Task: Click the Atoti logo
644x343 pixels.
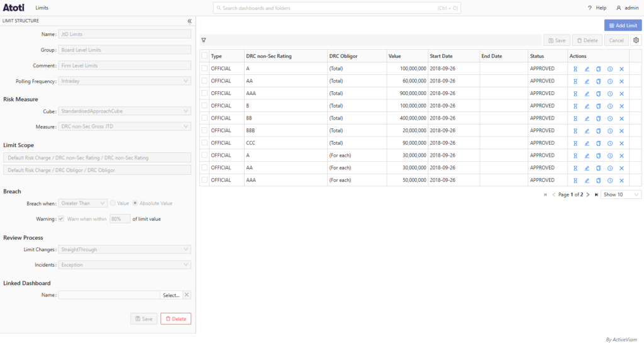Action: pyautogui.click(x=14, y=8)
